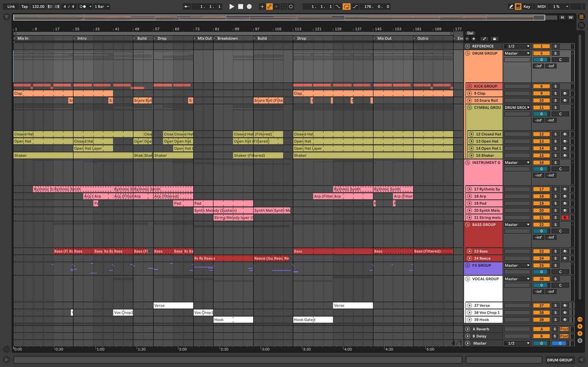
Task: Click the Tap tempo button
Action: coord(24,7)
